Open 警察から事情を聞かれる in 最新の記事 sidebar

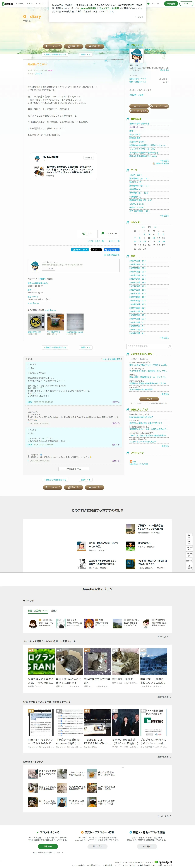tap(140, 124)
